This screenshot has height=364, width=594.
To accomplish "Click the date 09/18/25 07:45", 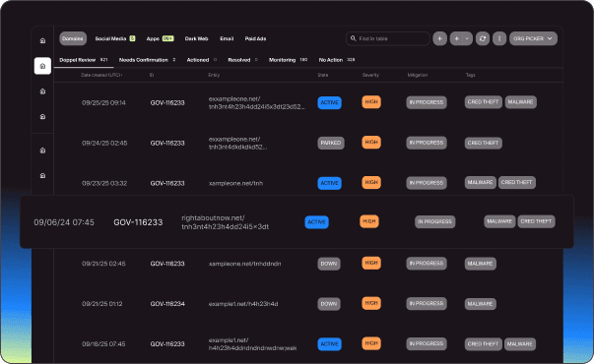I will pos(103,344).
